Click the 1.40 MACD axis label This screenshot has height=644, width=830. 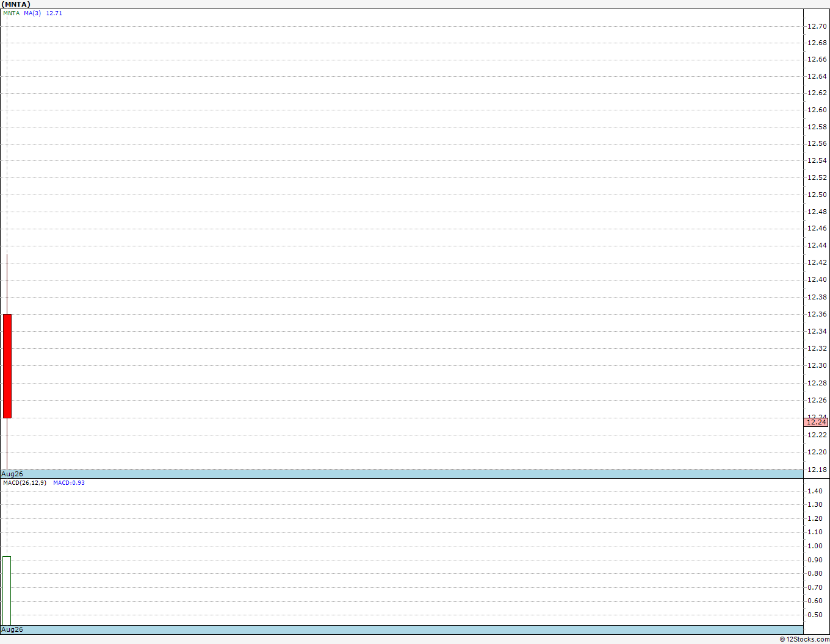(815, 491)
